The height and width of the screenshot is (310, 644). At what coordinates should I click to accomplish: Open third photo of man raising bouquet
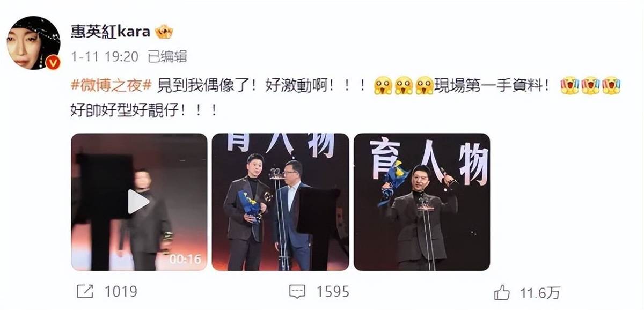421,202
